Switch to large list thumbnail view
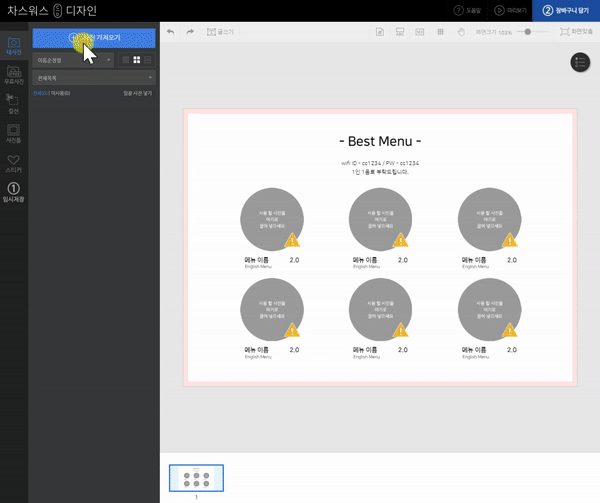The width and height of the screenshot is (600, 503). [148, 60]
